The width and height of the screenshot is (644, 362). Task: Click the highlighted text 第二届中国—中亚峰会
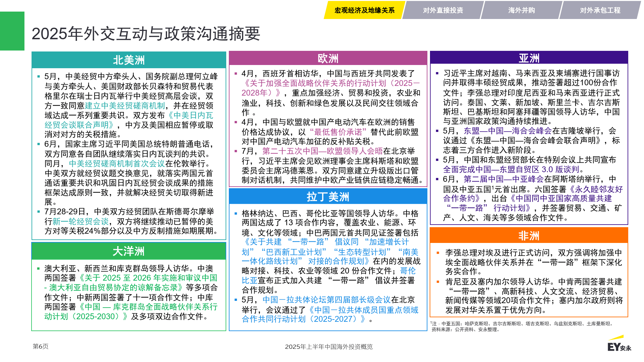(504, 179)
